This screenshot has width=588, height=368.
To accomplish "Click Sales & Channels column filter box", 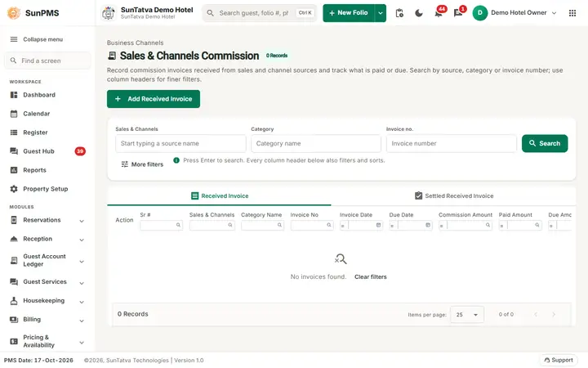I will point(212,226).
